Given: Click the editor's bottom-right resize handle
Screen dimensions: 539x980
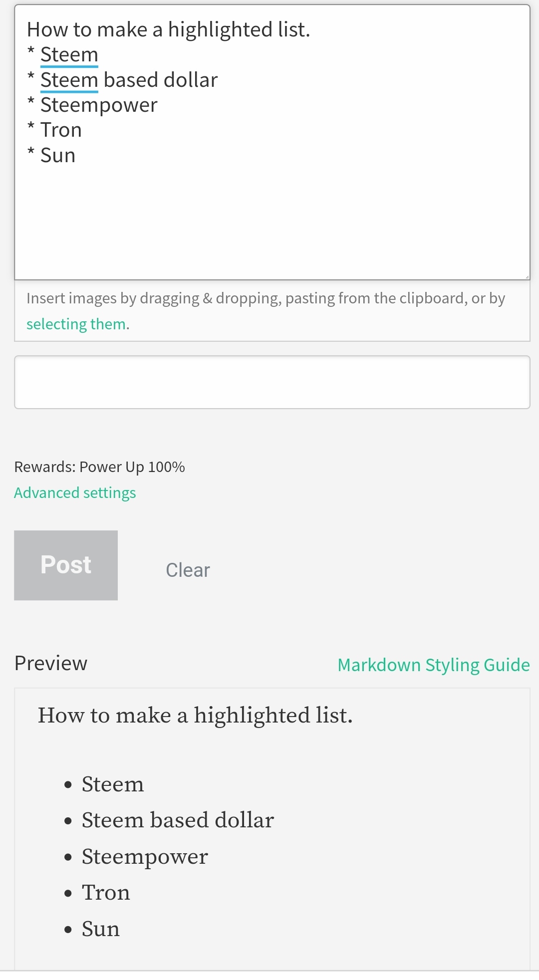Looking at the screenshot, I should click(x=526, y=276).
